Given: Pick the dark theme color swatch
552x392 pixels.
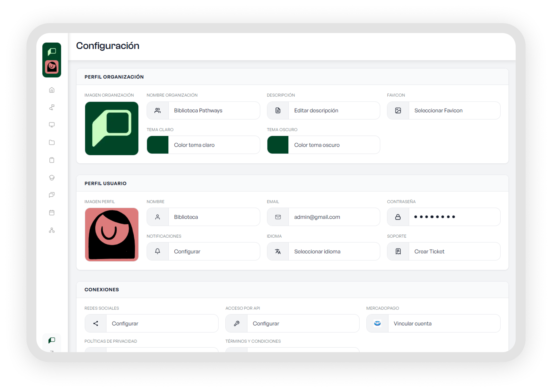Looking at the screenshot, I should (278, 145).
